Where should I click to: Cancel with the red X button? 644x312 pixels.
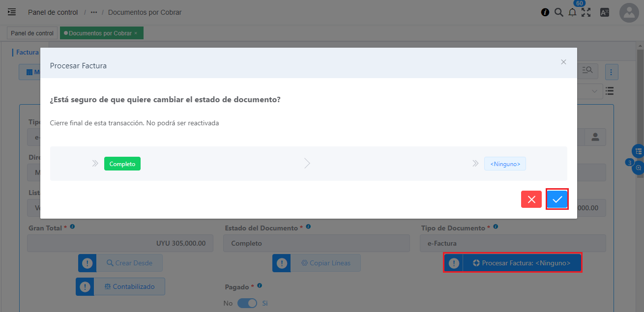tap(531, 199)
